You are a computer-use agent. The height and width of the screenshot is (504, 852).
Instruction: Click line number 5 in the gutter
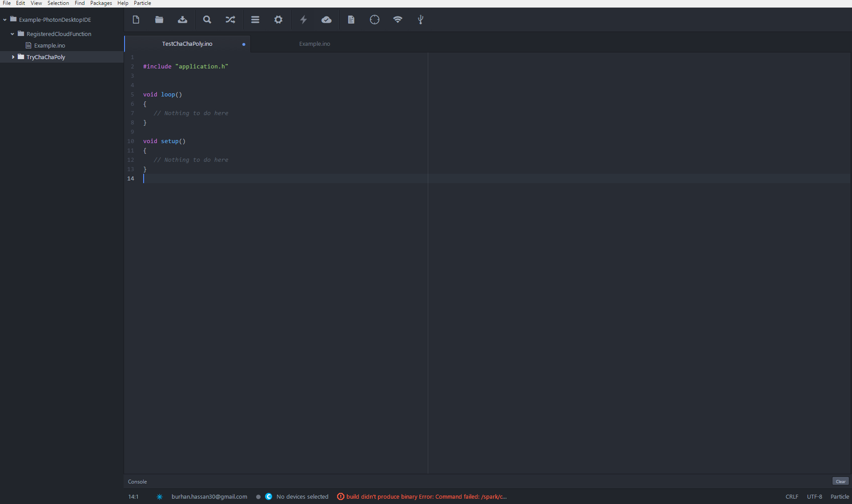click(132, 95)
